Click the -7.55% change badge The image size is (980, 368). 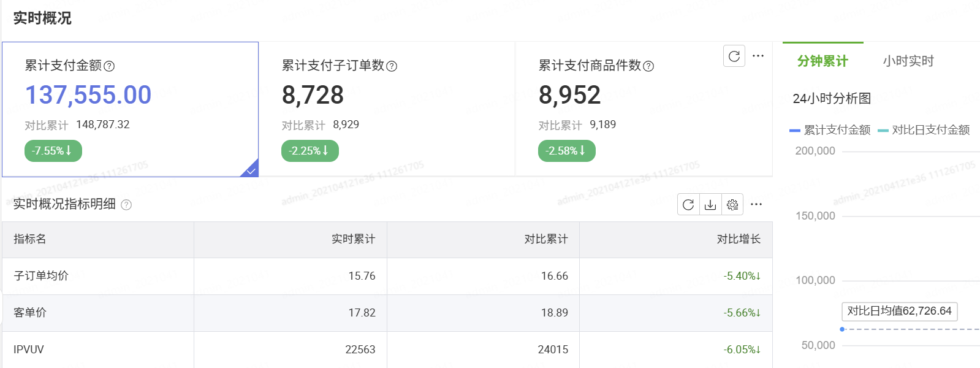pyautogui.click(x=53, y=151)
